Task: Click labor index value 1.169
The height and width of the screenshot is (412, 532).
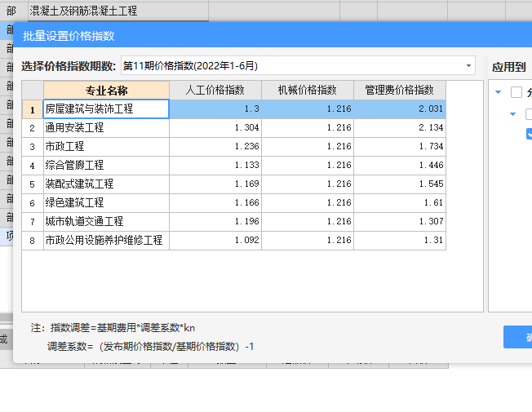Action: coord(215,184)
